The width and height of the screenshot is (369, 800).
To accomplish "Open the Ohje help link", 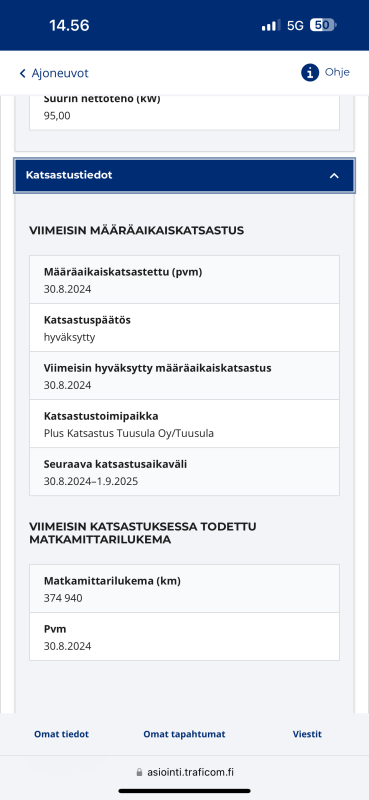I will 337,72.
